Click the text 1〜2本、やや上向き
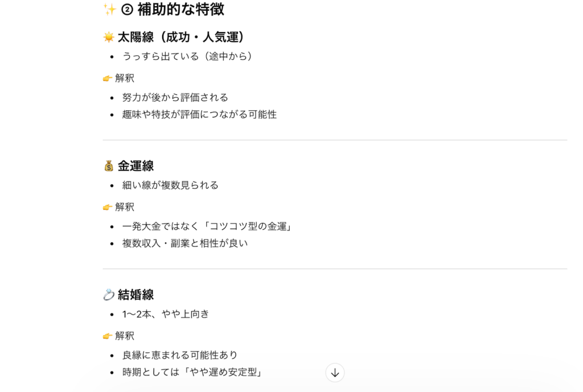 click(165, 313)
